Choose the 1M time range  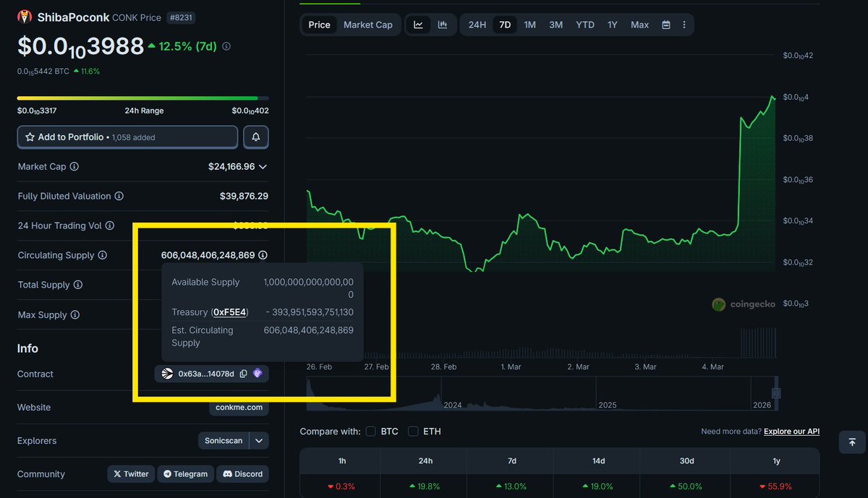pos(530,25)
